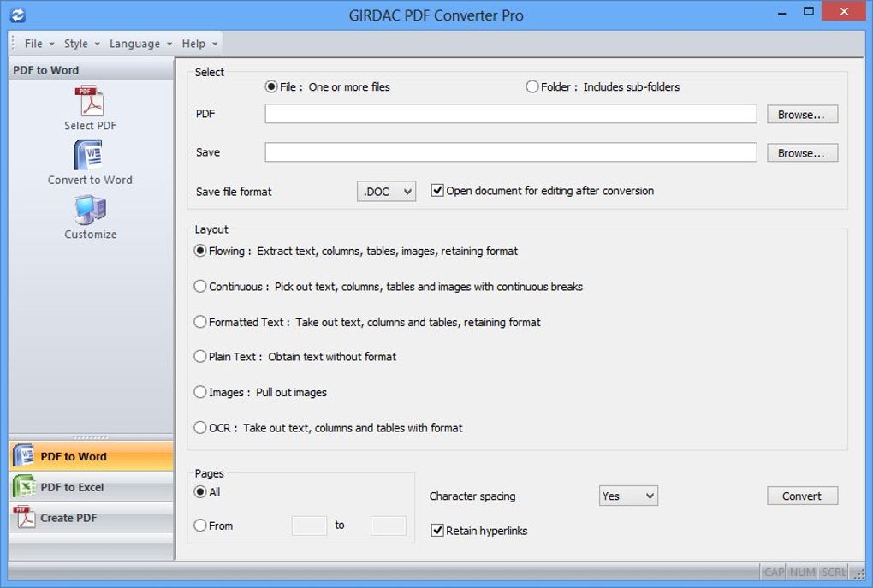Select the From page range radio button
Screen dimensions: 873x588
pos(200,525)
